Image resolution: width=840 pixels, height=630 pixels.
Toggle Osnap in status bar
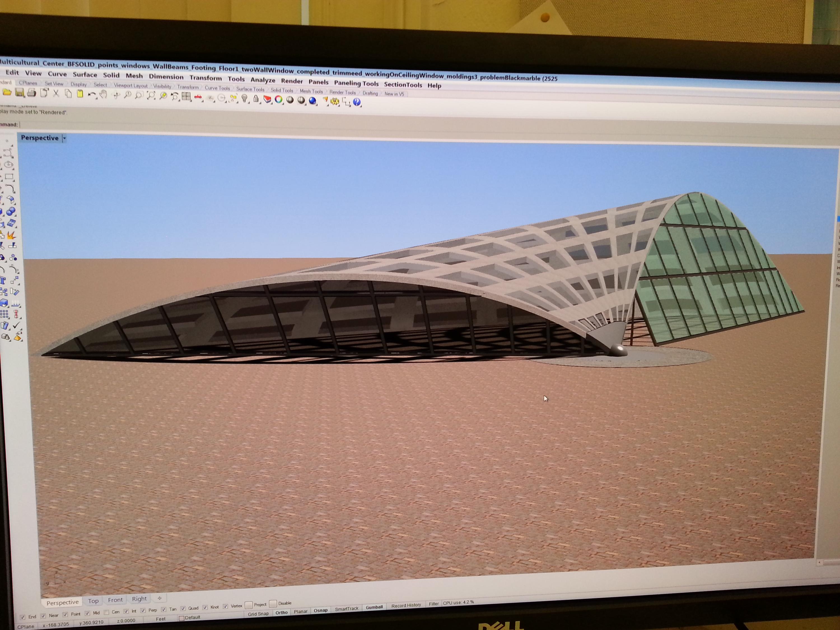pos(321,611)
